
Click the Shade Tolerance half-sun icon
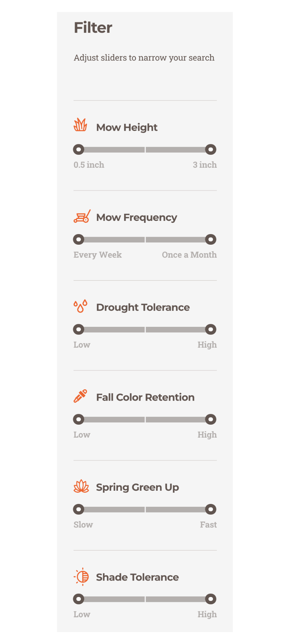[x=82, y=576]
